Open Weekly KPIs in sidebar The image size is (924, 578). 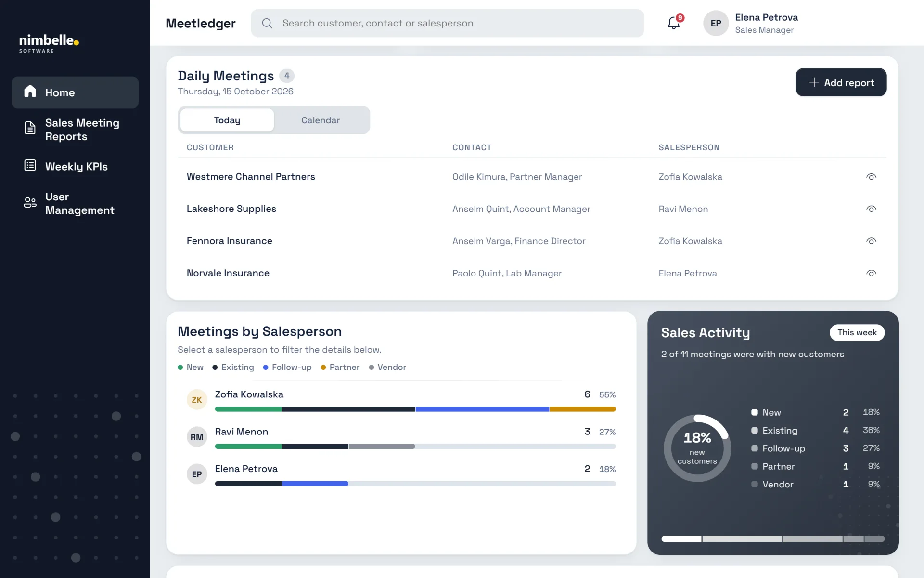tap(75, 166)
